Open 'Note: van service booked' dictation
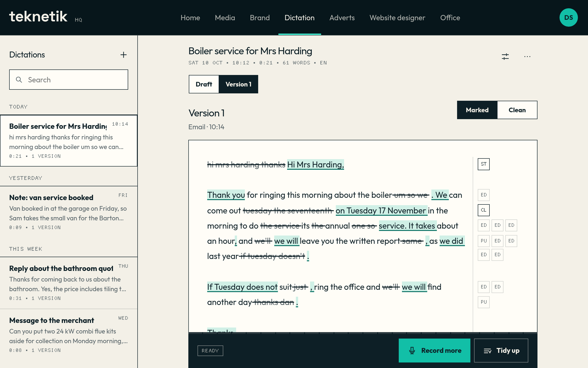Image resolution: width=588 pixels, height=368 pixels. tap(68, 212)
